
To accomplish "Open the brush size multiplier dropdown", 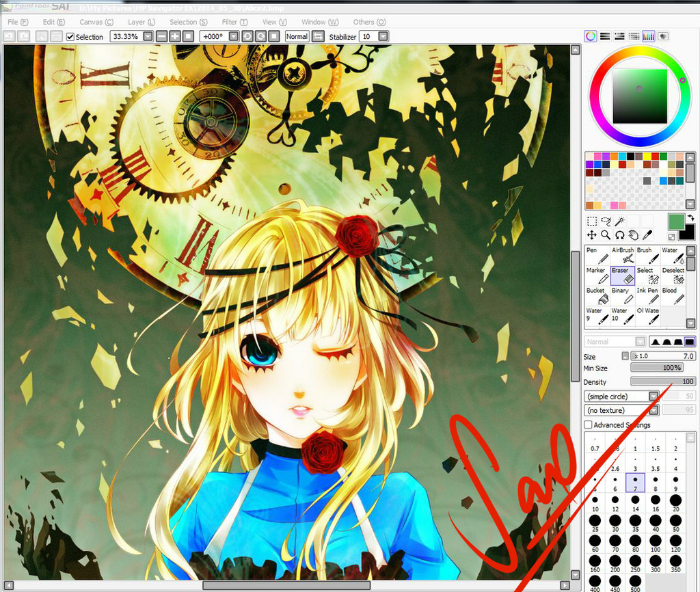I will click(625, 356).
